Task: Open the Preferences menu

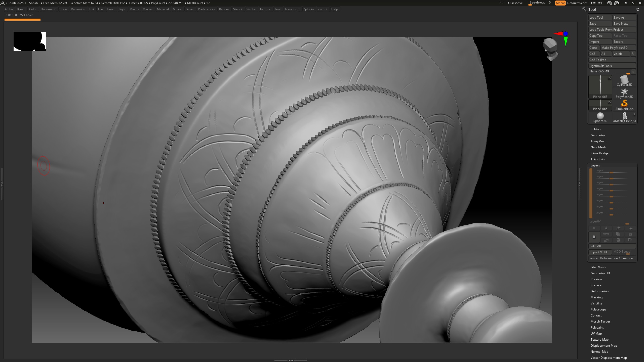Action: [206, 9]
